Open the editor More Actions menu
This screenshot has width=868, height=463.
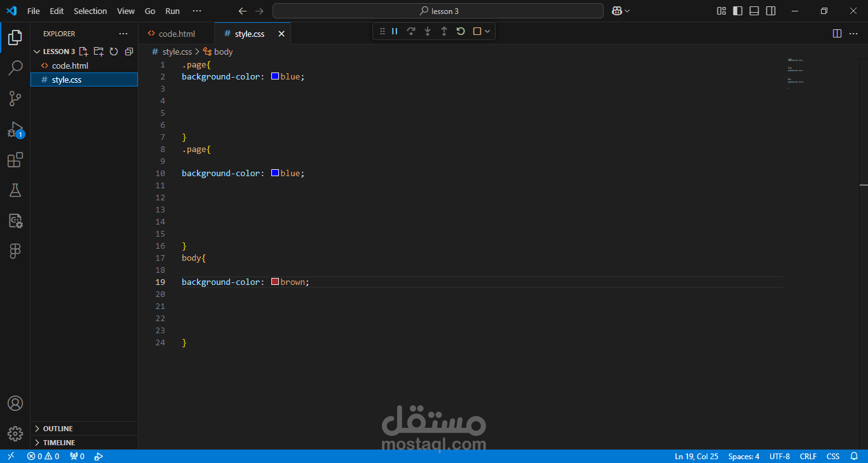point(855,34)
